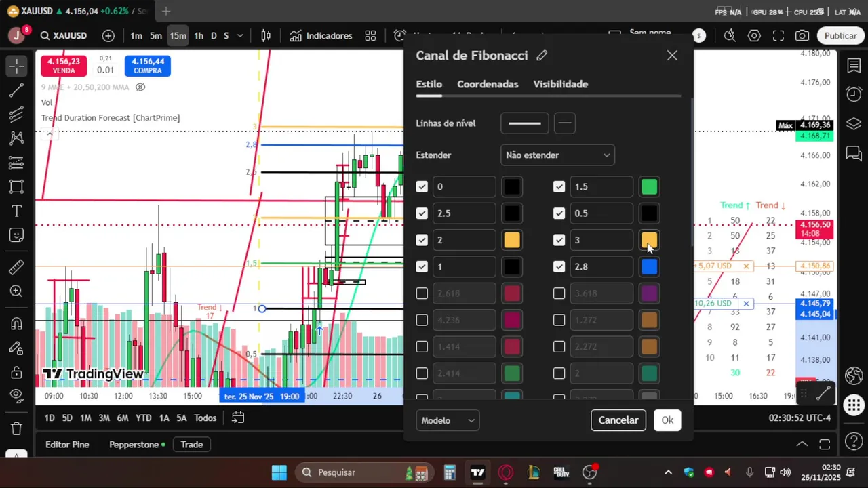Image resolution: width=868 pixels, height=488 pixels.
Task: Open the Indicadores menu
Action: [321, 36]
